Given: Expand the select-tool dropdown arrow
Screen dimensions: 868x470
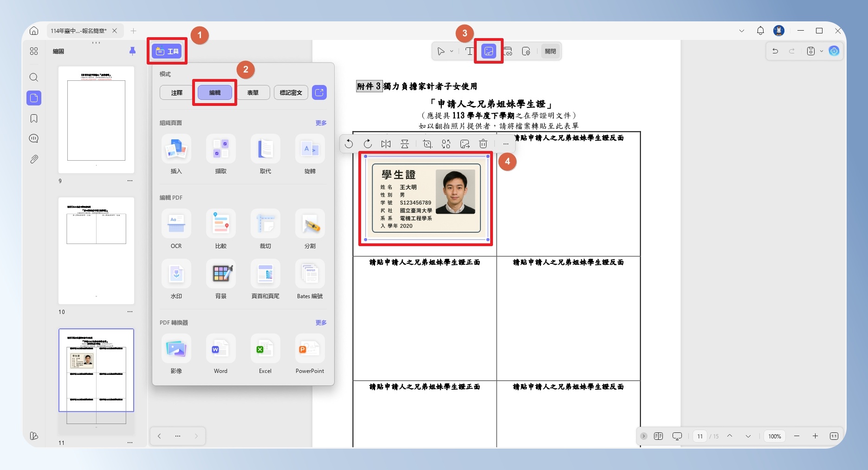Looking at the screenshot, I should pyautogui.click(x=452, y=51).
